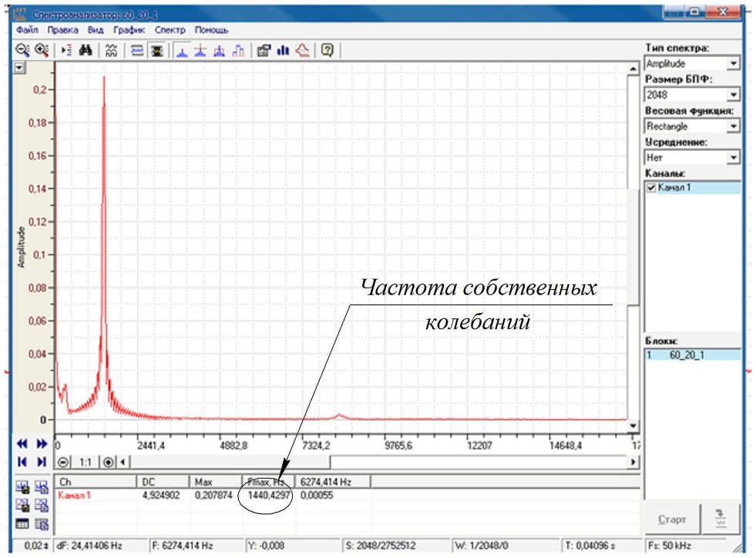Toggle the Канал 1 checkbox
Screen dimensions: 756x558
tap(651, 188)
